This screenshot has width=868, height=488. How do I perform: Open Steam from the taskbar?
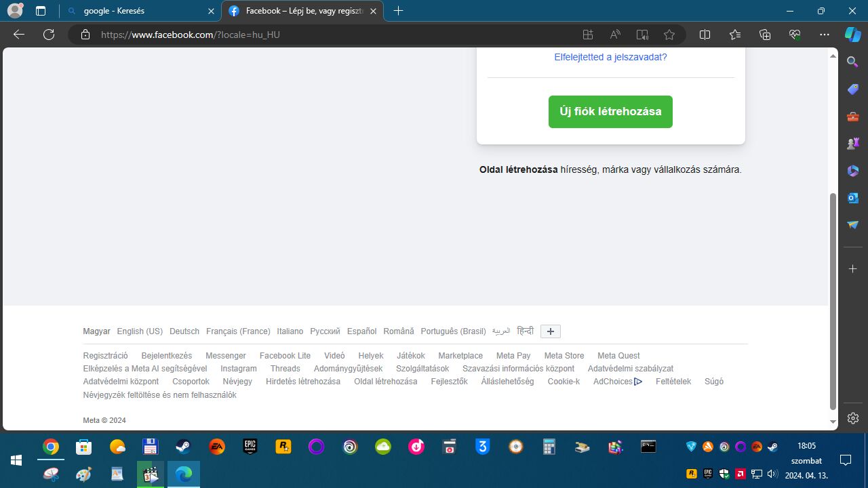pyautogui.click(x=183, y=447)
